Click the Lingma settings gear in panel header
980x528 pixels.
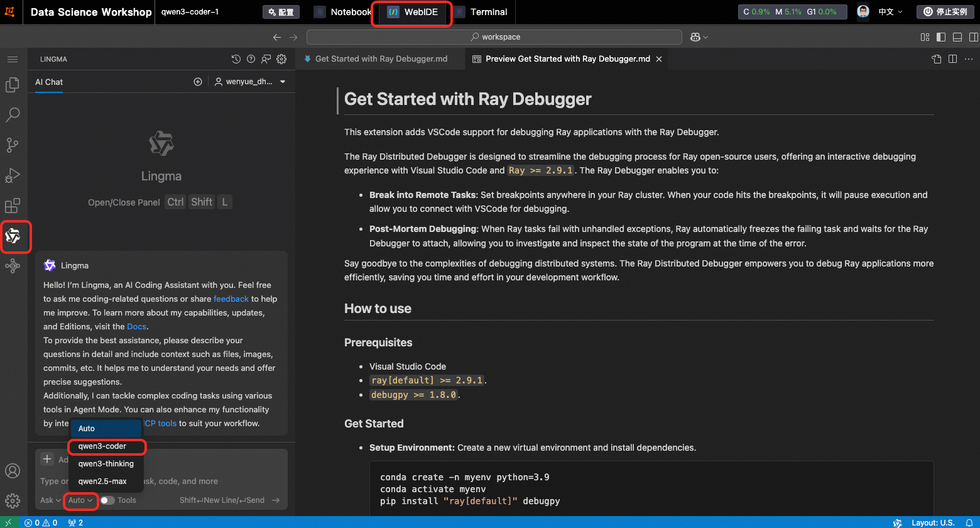point(281,59)
